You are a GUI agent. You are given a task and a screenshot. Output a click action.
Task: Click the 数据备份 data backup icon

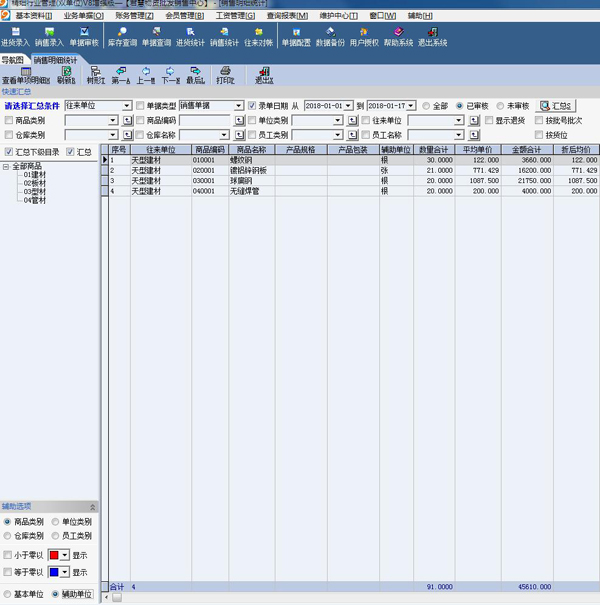pos(330,37)
